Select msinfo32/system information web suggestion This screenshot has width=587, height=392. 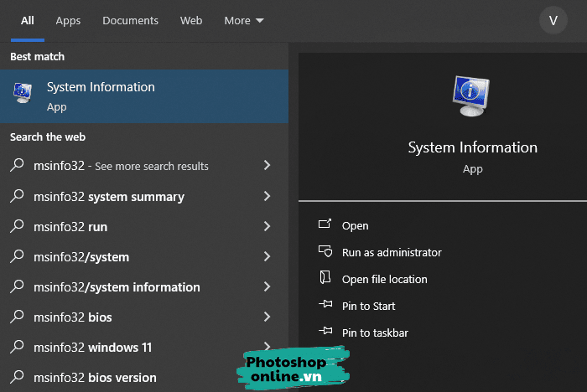(117, 287)
